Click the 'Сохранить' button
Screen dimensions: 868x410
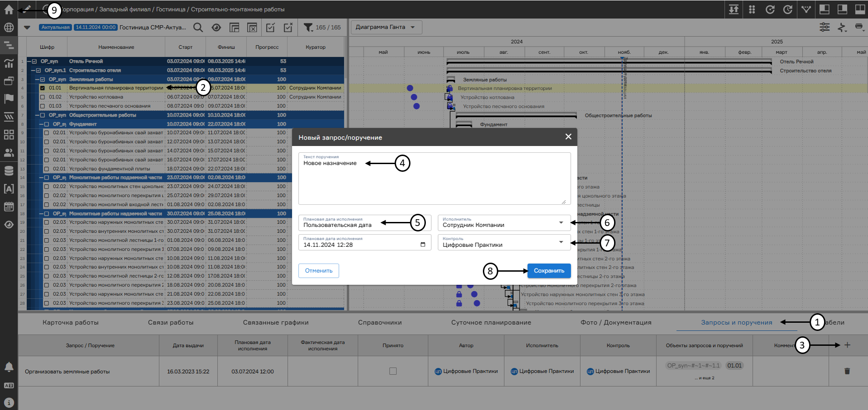pyautogui.click(x=549, y=271)
